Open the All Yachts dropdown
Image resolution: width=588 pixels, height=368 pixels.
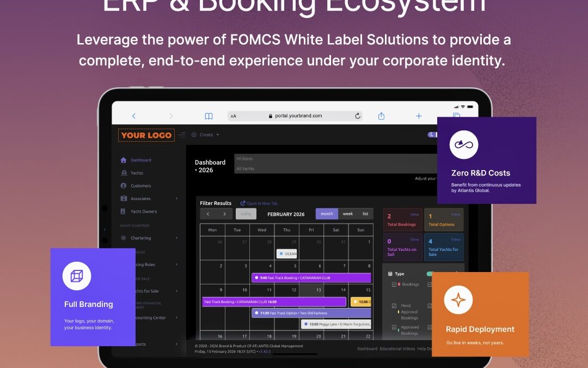[x=336, y=168]
